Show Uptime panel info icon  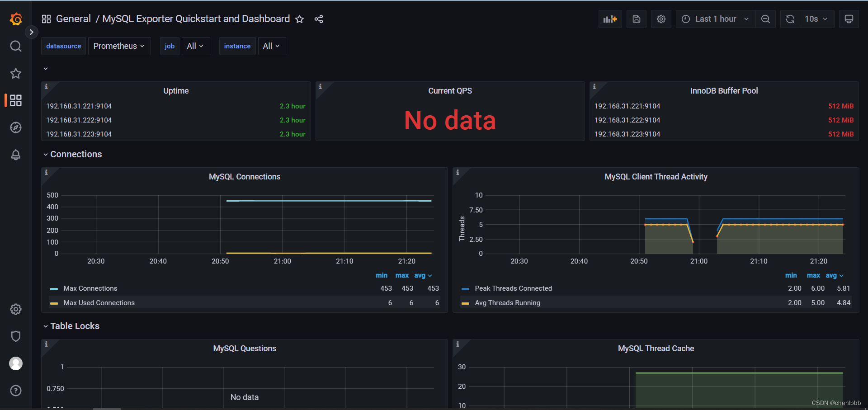click(x=46, y=86)
